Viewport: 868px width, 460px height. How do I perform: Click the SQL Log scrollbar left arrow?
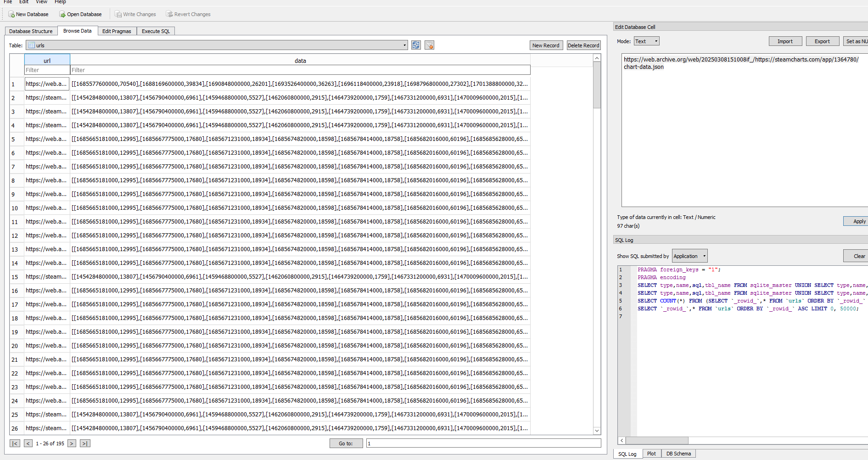pyautogui.click(x=622, y=441)
